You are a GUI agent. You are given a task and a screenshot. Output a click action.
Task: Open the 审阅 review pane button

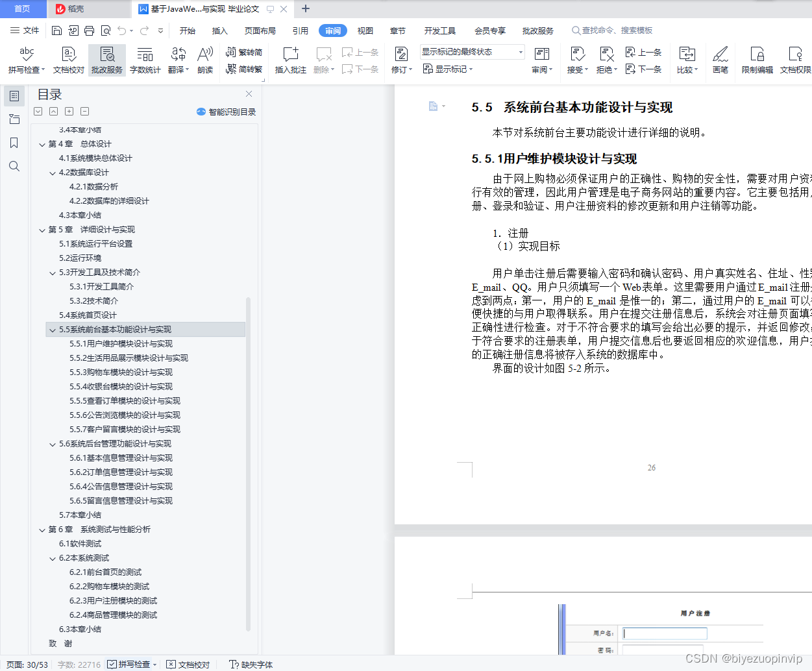click(x=541, y=60)
